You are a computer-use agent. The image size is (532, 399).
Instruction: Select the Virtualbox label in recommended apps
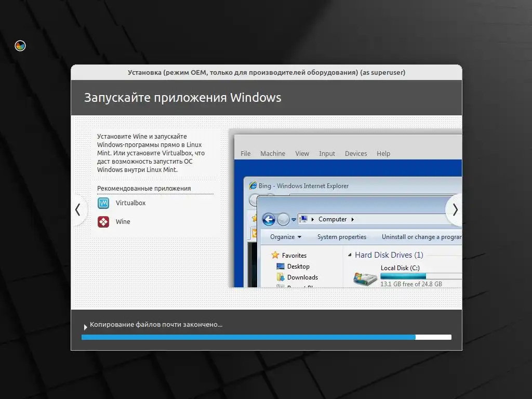coord(130,203)
